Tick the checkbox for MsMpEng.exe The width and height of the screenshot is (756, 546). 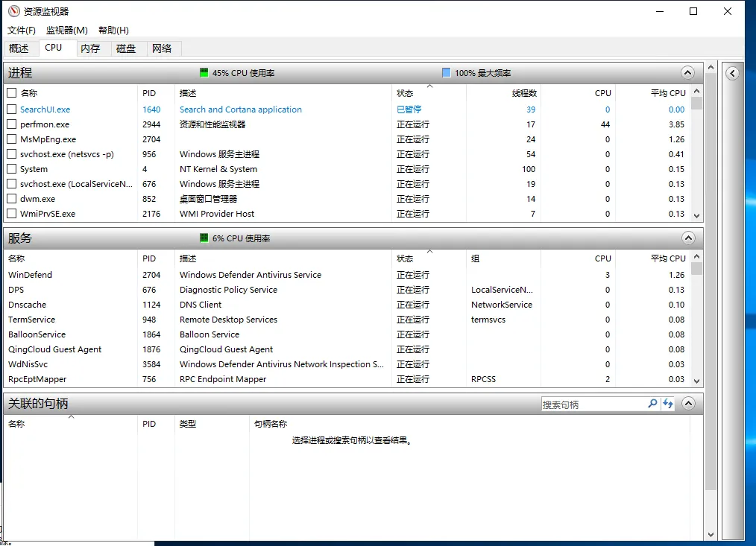pos(12,139)
